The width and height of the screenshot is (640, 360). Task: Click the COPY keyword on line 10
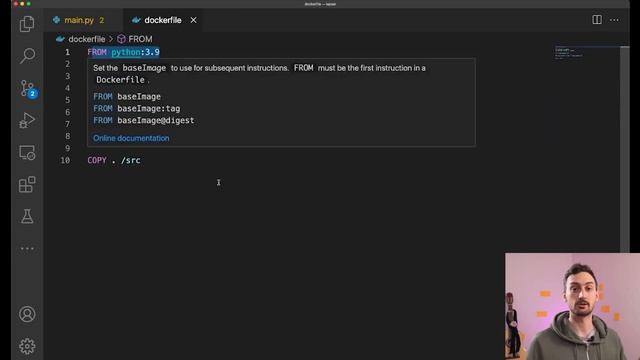[97, 160]
